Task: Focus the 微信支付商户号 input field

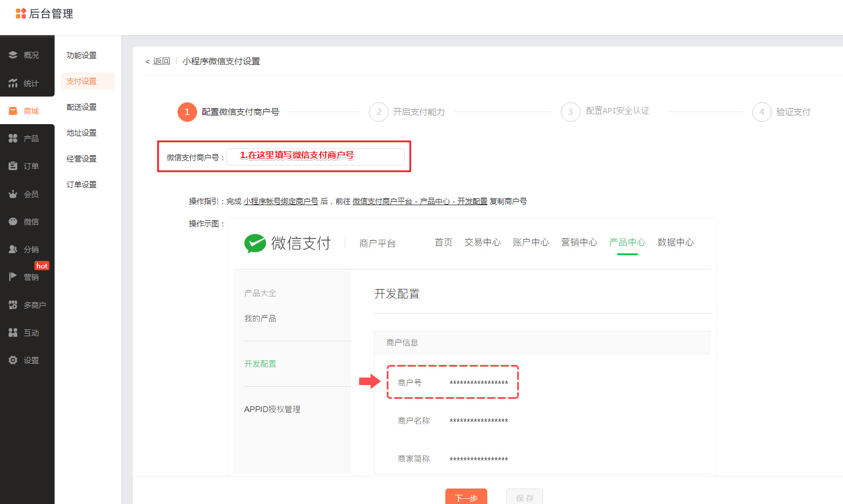Action: 315,157
